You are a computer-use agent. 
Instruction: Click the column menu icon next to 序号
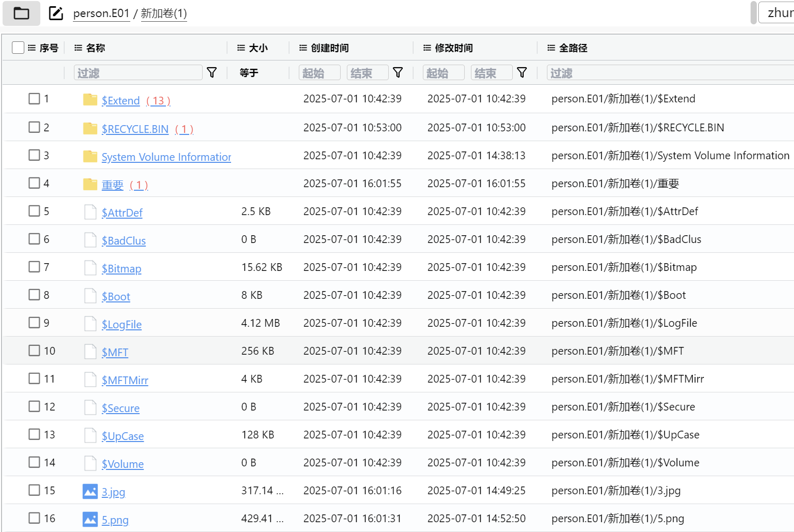[32, 48]
